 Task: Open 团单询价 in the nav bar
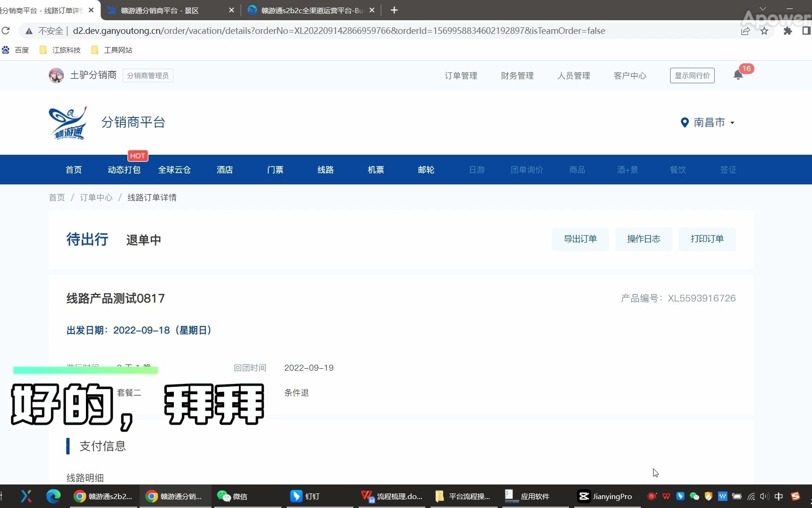coord(527,170)
